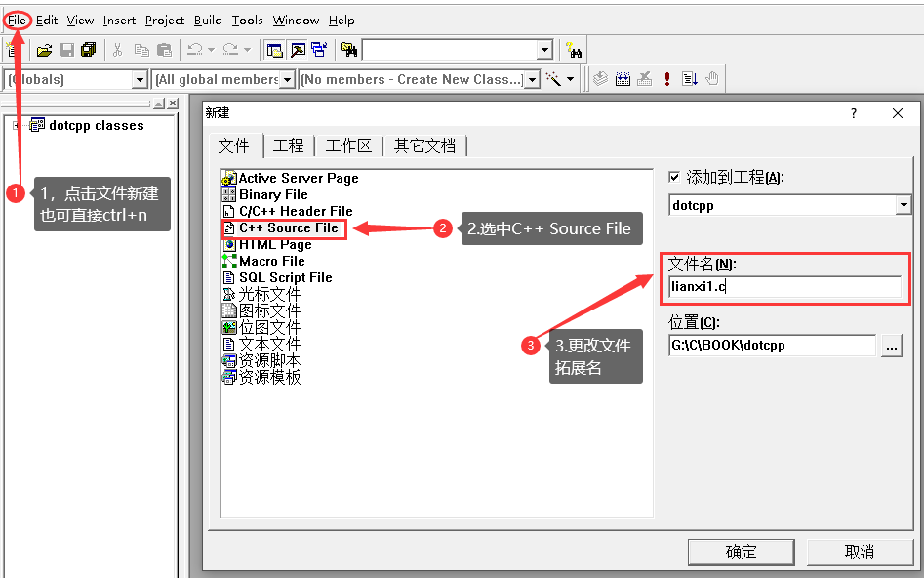Open the Globals class dropdown
Screen dimensions: 924x578
click(x=140, y=79)
